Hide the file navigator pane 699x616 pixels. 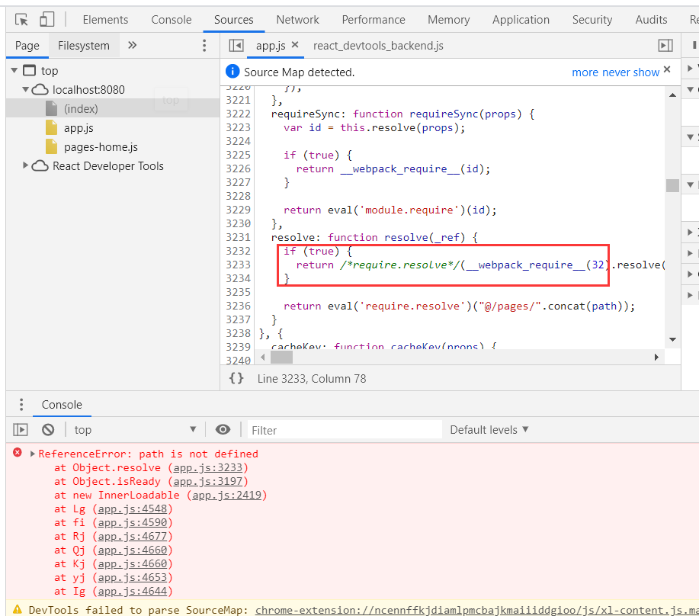click(236, 45)
